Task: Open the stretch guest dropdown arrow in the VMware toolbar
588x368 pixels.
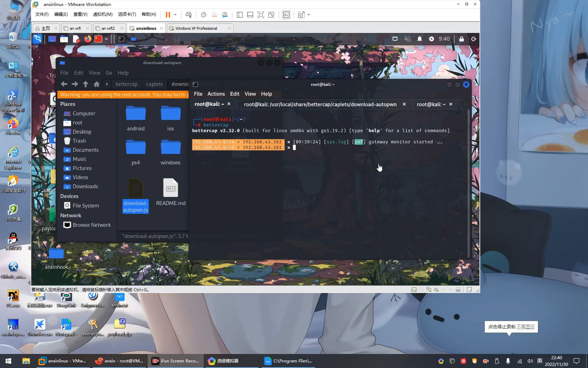Action: click(x=309, y=15)
